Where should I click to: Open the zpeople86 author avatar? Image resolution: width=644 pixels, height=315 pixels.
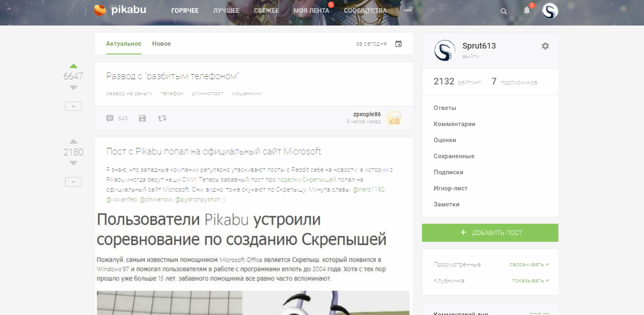coord(394,118)
